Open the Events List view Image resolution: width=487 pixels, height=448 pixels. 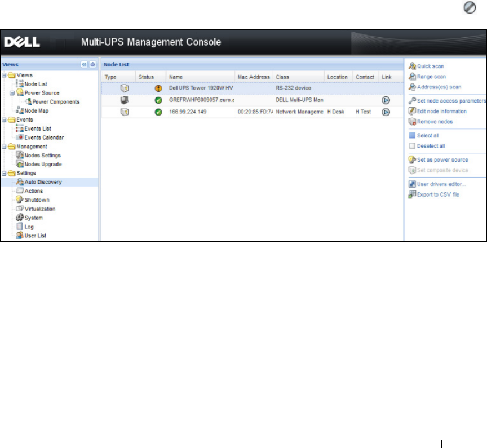[x=38, y=128]
